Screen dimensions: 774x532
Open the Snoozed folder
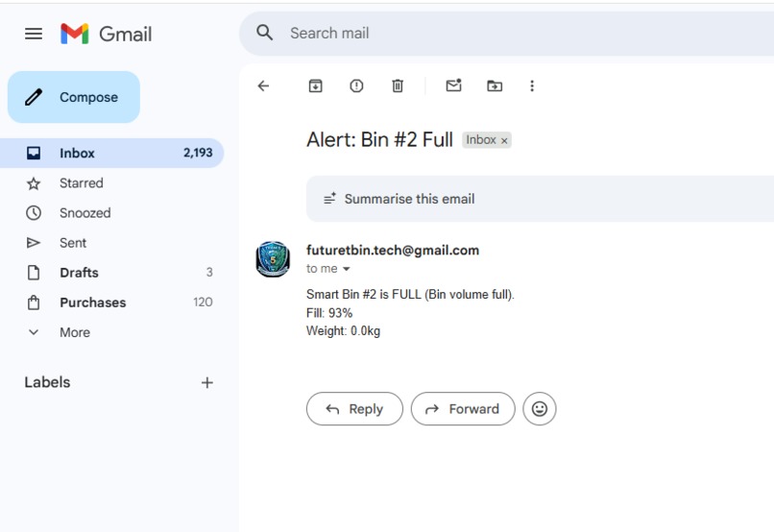point(111,213)
